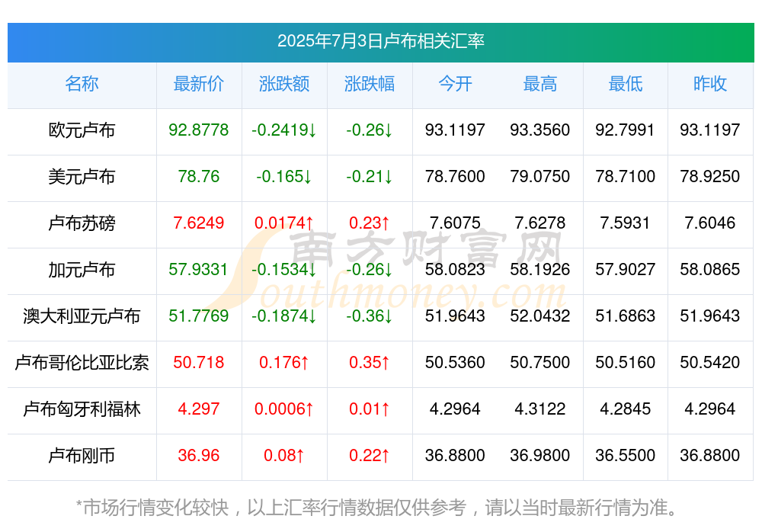This screenshot has width=762, height=532.
Task: Select the low value 57.9027
Action: point(626,269)
